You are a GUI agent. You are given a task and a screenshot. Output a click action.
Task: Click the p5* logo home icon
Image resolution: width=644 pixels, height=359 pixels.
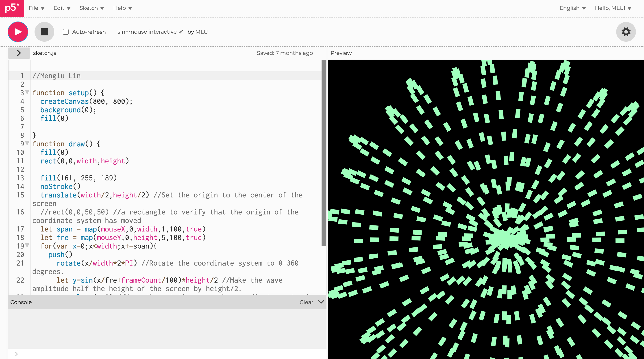point(12,8)
